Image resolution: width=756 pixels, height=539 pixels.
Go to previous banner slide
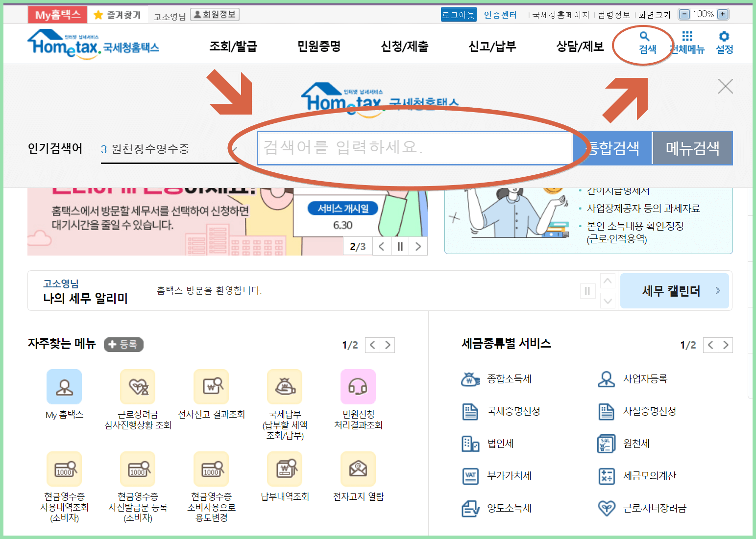click(382, 246)
